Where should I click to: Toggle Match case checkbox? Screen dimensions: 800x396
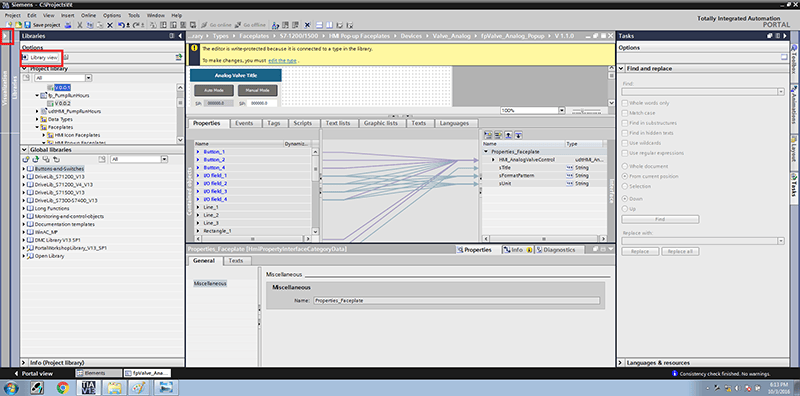625,113
